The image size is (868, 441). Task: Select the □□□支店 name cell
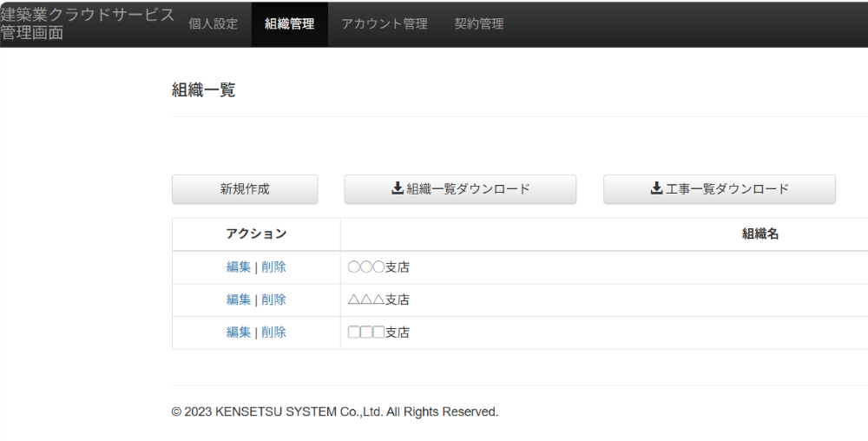point(378,332)
